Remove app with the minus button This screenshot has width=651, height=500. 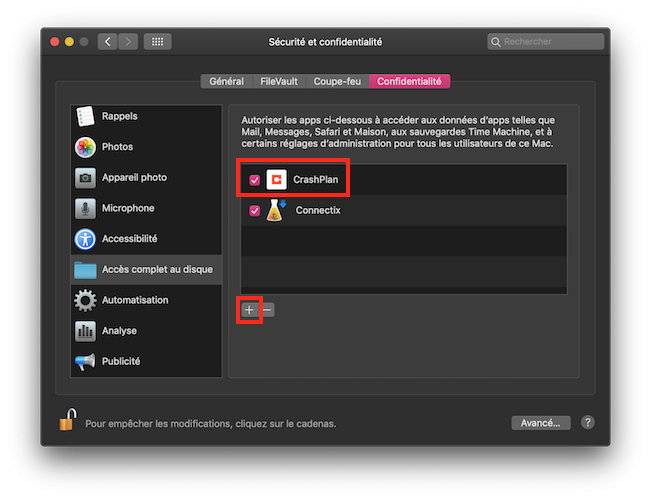click(x=267, y=310)
